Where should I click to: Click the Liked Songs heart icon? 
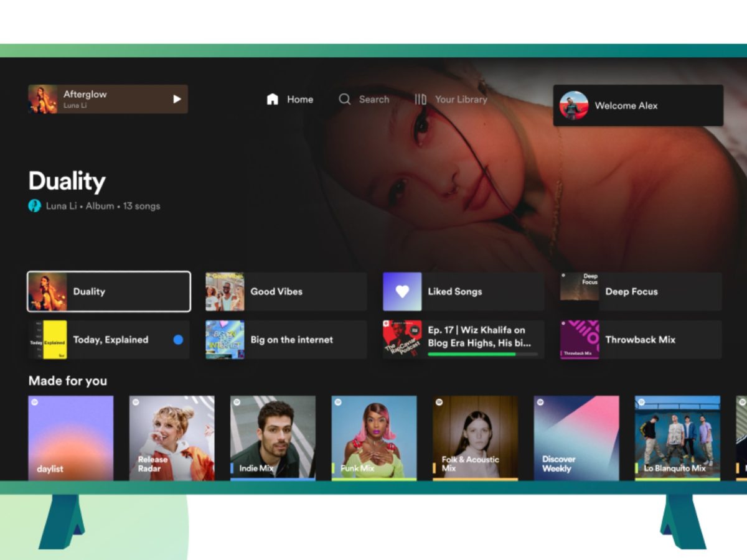click(402, 291)
